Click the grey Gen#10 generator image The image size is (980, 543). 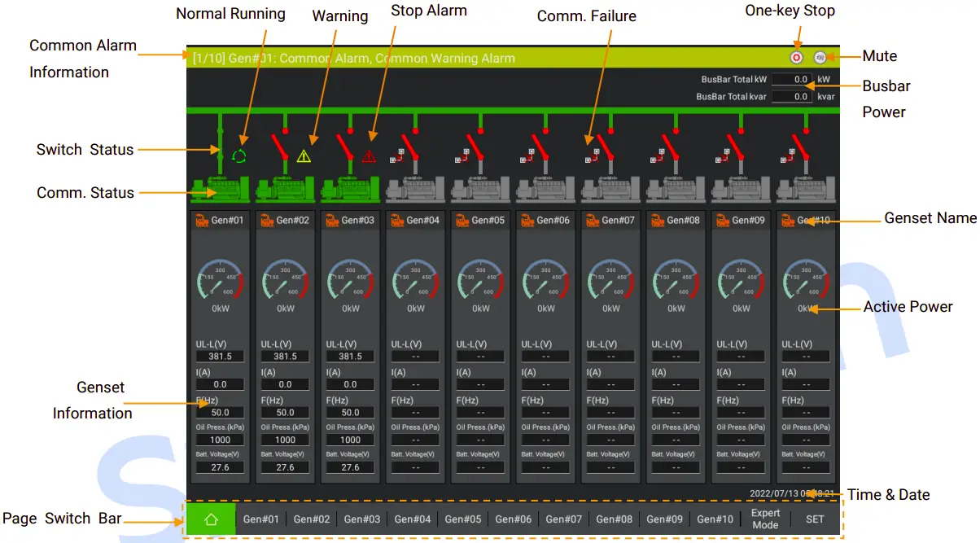pyautogui.click(x=806, y=188)
